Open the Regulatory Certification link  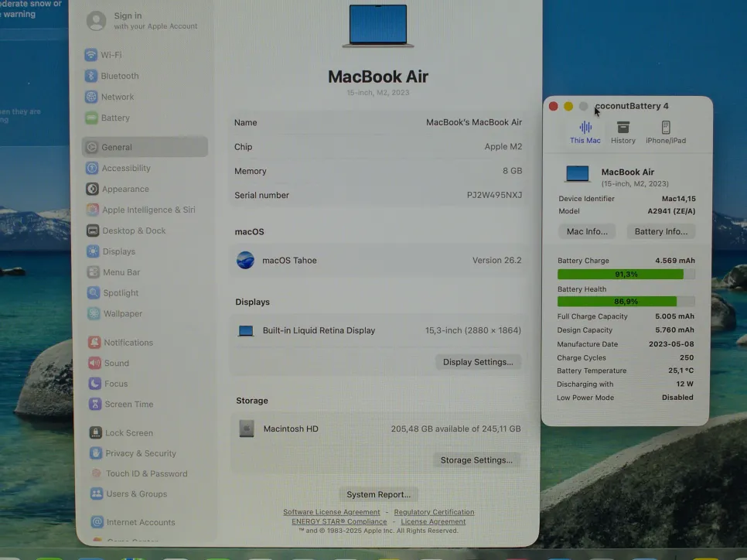click(434, 512)
